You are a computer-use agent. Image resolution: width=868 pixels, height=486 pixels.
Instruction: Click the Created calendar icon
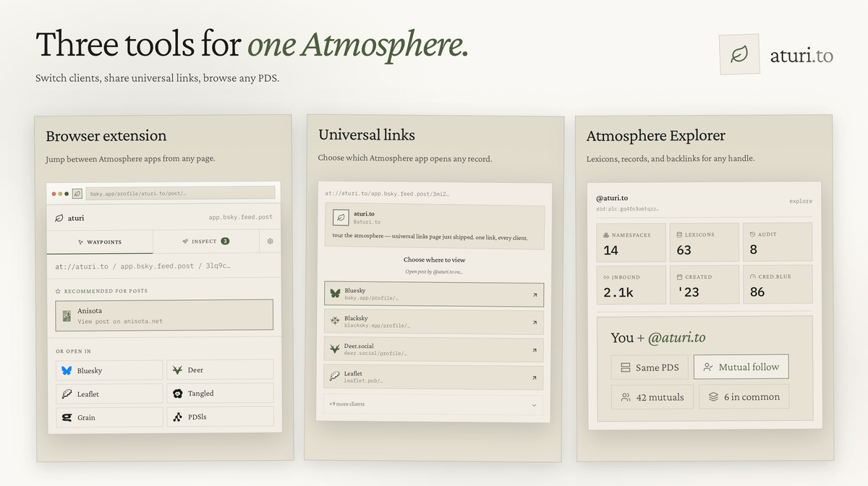(x=680, y=277)
